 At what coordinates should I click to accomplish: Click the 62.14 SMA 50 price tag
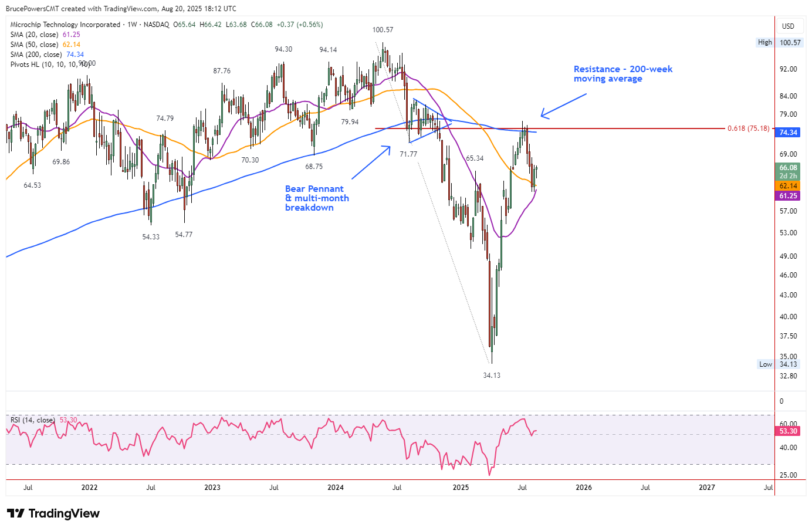[788, 186]
